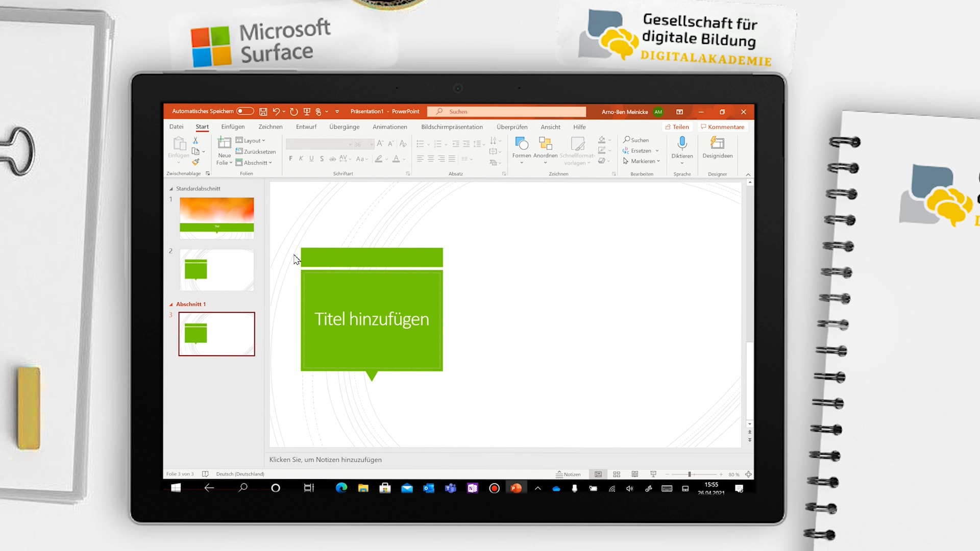Open the Abschnitt dropdown in the Folien group
980x551 pixels.
[254, 163]
